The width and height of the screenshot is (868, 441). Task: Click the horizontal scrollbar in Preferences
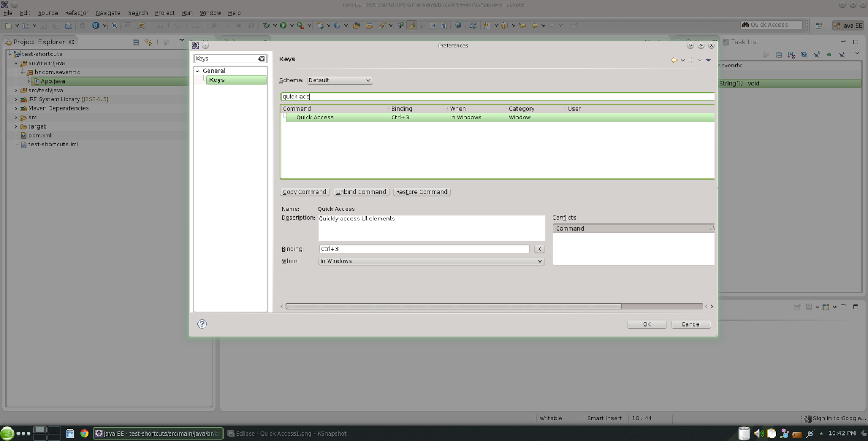(x=454, y=306)
